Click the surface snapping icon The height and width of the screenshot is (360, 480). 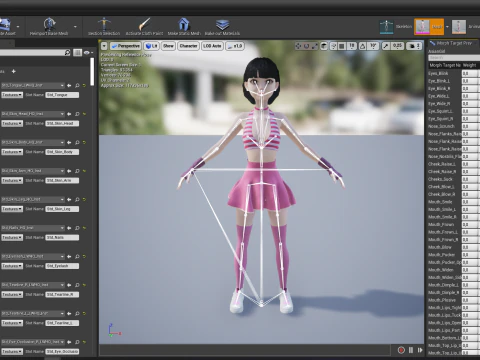tap(333, 46)
